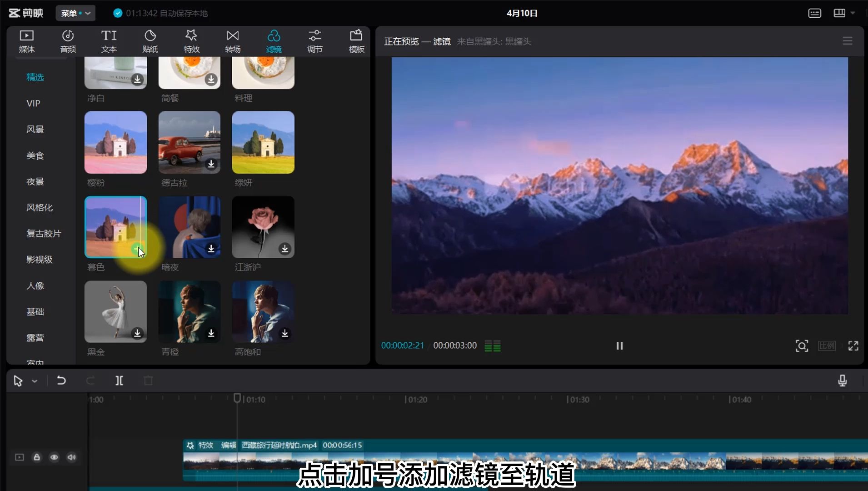868x491 pixels.
Task: Click the undo button in timeline toolbar
Action: tap(61, 381)
